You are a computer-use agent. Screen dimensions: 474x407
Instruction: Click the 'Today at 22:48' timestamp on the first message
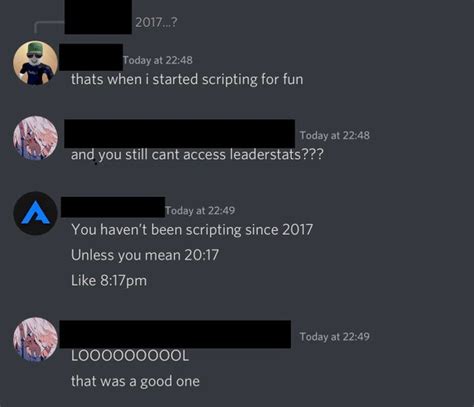click(x=158, y=60)
